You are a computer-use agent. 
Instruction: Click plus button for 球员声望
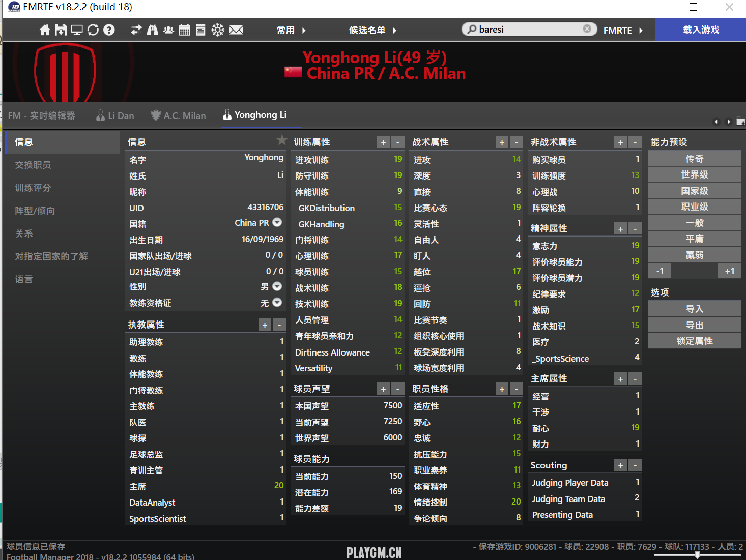click(x=383, y=389)
